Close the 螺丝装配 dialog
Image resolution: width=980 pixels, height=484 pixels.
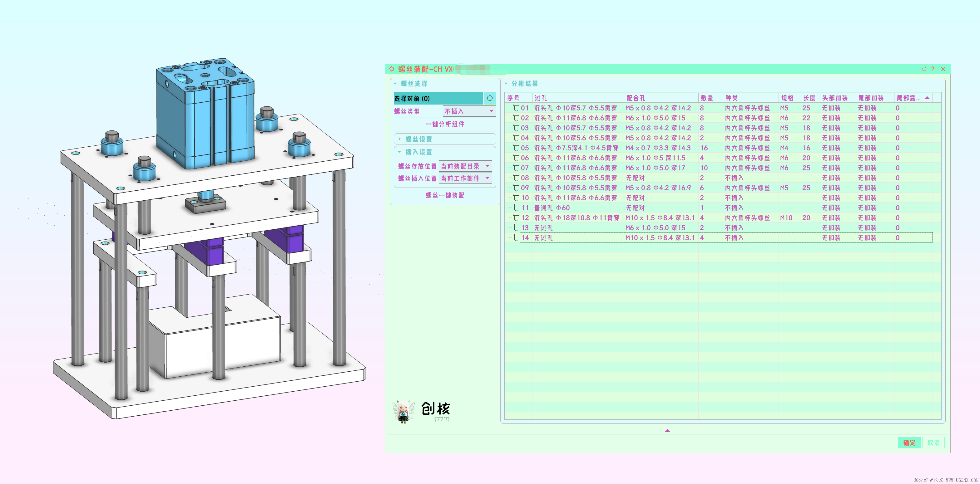click(943, 69)
